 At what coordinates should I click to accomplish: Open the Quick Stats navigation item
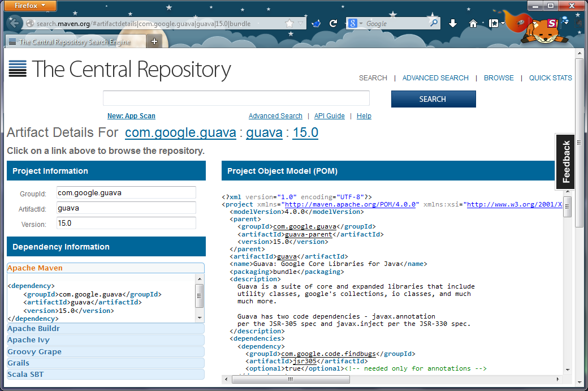point(551,78)
